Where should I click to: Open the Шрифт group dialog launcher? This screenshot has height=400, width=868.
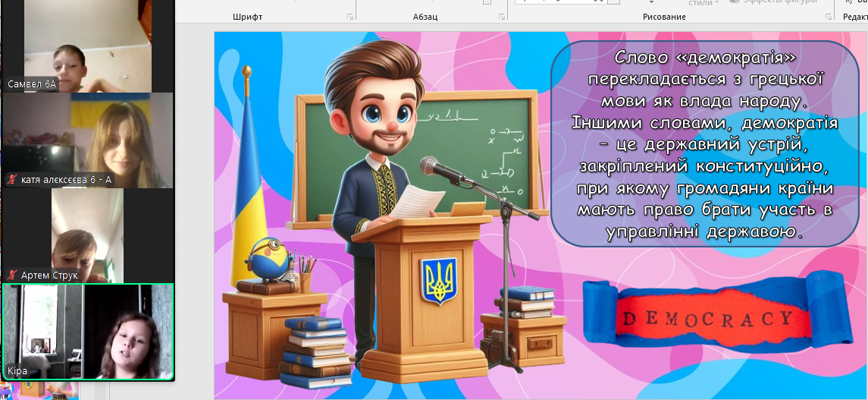[x=350, y=17]
